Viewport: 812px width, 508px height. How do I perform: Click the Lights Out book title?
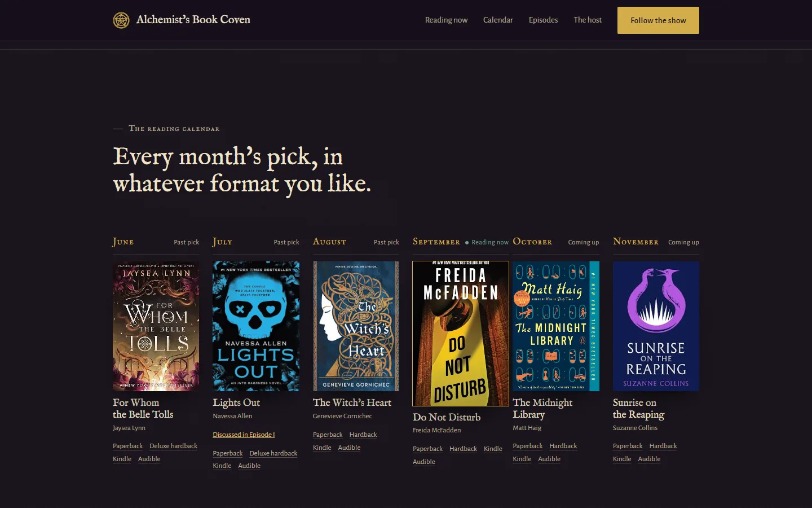236,402
